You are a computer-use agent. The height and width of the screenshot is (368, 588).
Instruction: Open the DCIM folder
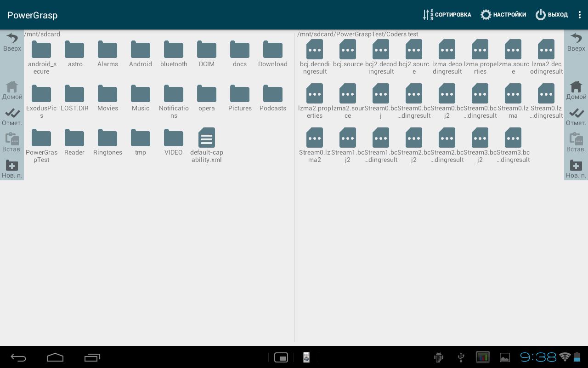click(x=207, y=54)
